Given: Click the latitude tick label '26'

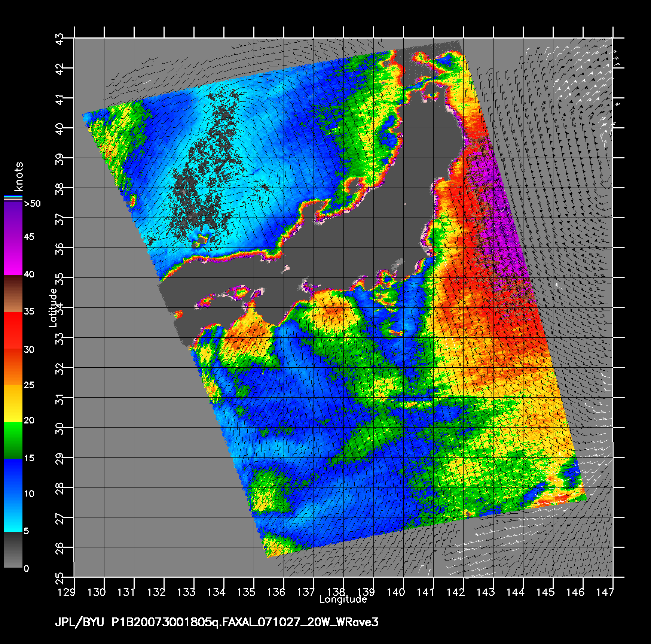Looking at the screenshot, I should [59, 548].
